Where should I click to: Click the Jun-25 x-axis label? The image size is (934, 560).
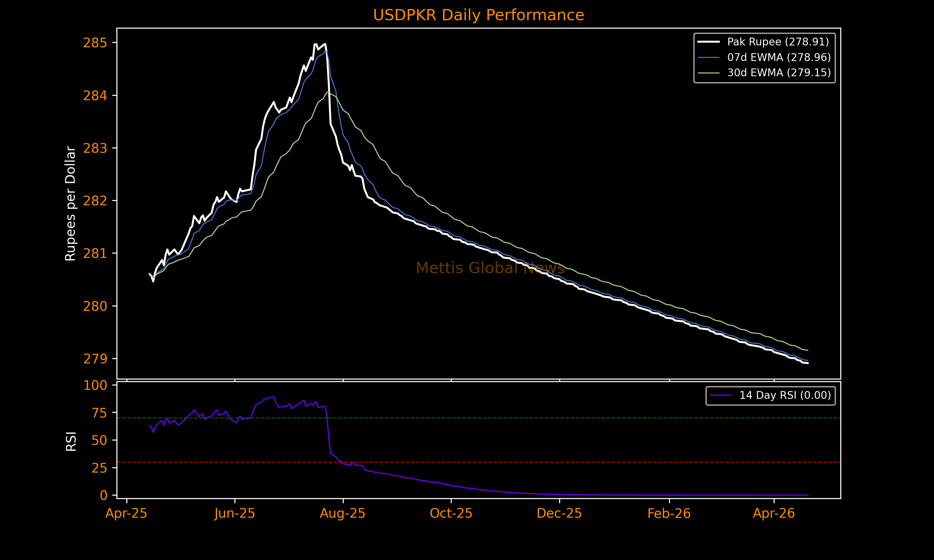pyautogui.click(x=234, y=514)
